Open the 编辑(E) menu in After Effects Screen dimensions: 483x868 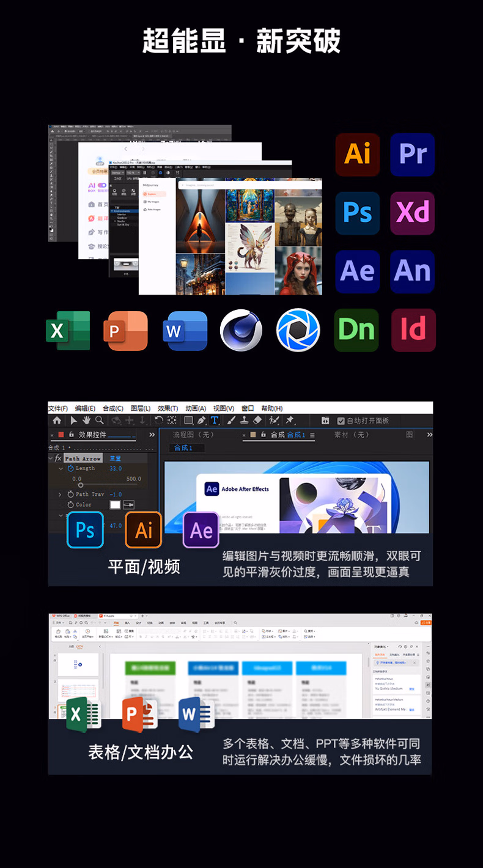(x=85, y=408)
